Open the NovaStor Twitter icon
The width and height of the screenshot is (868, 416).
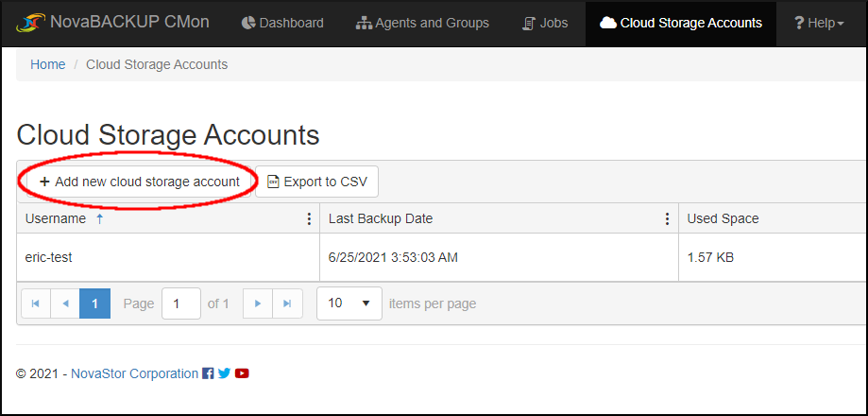(224, 373)
